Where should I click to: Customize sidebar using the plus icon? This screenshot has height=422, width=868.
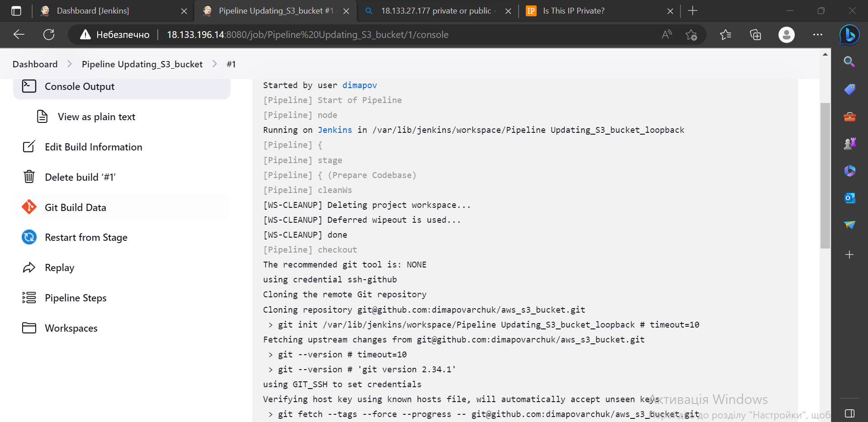pos(849,254)
